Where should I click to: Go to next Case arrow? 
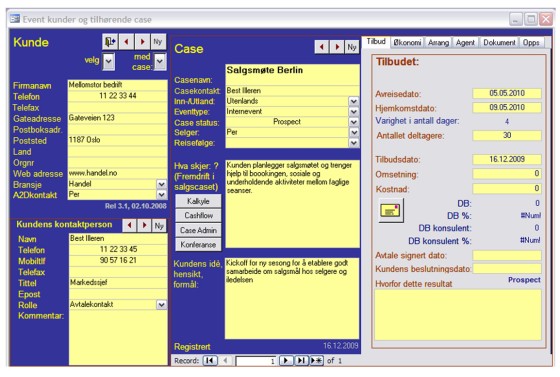click(x=337, y=47)
